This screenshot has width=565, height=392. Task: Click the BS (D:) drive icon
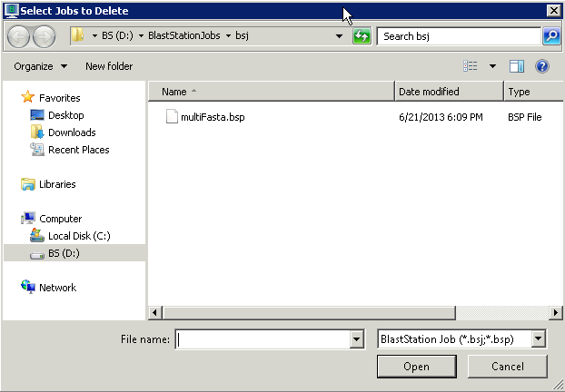[x=36, y=254]
